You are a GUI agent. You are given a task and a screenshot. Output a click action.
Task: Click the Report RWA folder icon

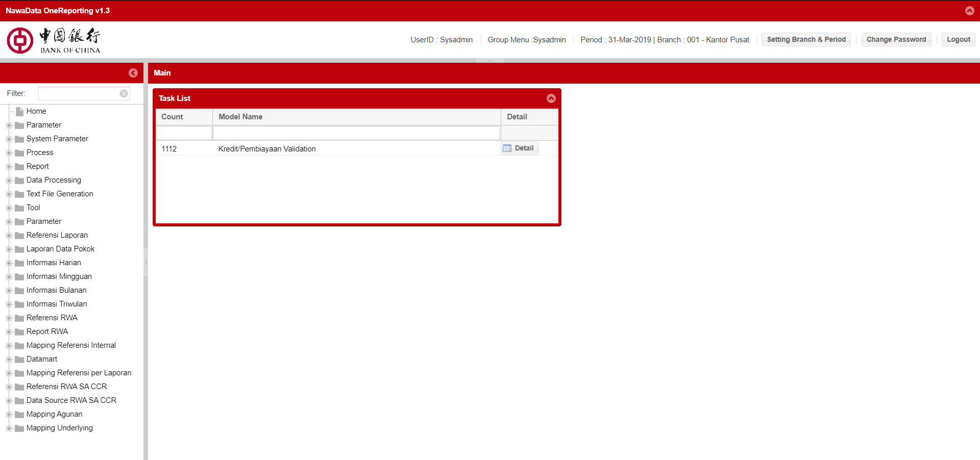19,332
